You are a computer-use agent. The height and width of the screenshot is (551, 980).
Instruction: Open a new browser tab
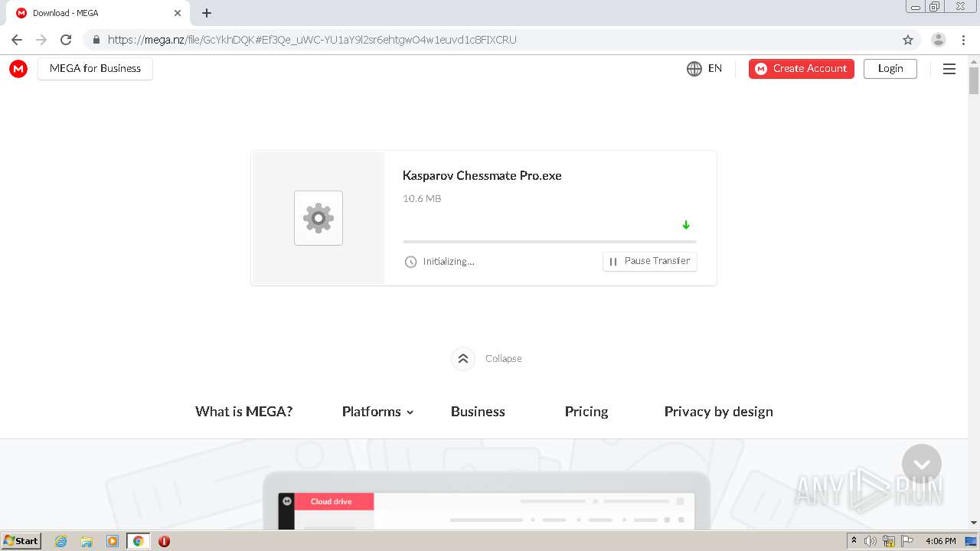[x=207, y=13]
